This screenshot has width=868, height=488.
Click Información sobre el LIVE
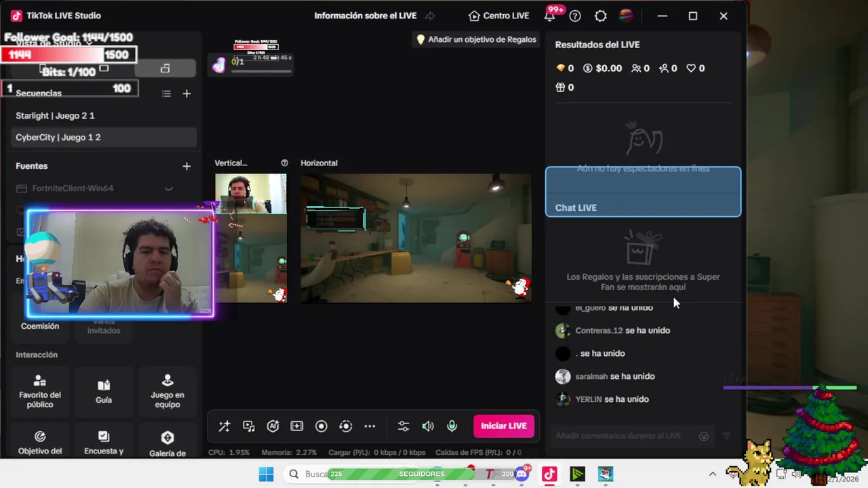(x=365, y=16)
